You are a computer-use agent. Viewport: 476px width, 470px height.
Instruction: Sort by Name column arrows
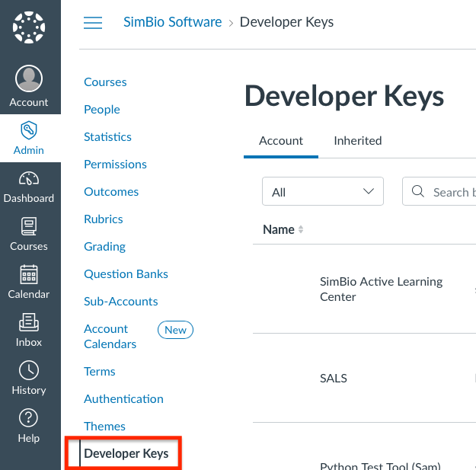[x=301, y=229]
